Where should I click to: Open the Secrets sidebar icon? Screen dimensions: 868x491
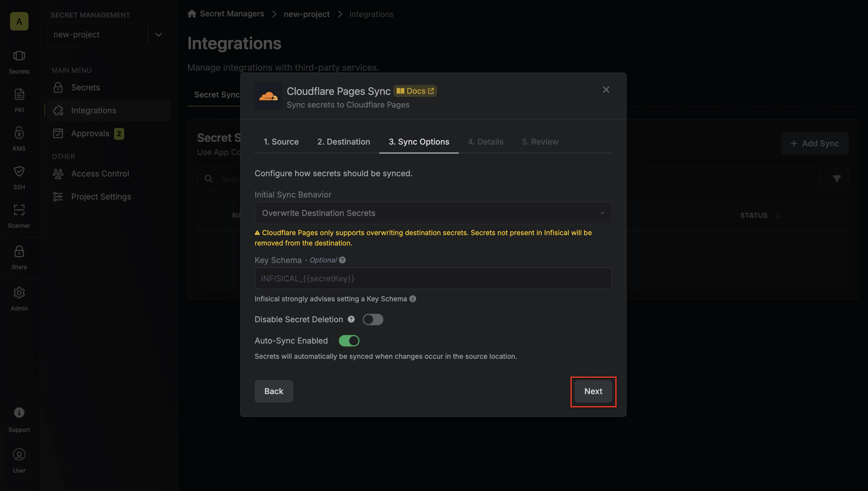[19, 56]
